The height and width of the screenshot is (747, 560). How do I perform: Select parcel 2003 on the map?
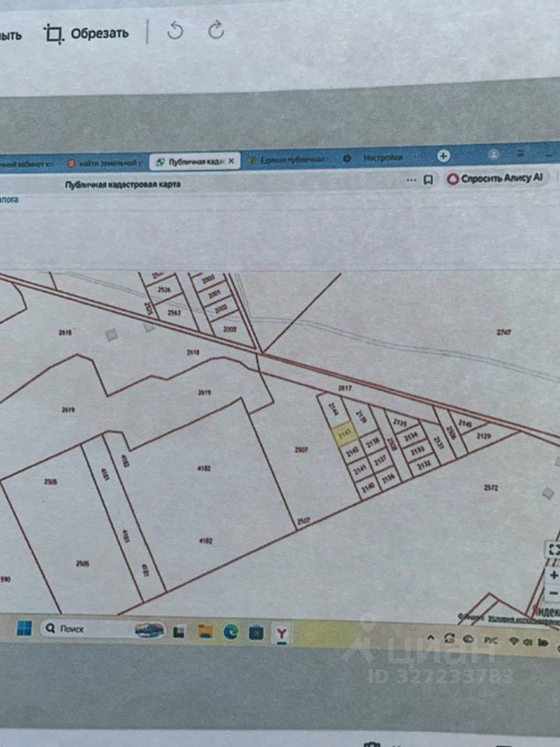(229, 328)
